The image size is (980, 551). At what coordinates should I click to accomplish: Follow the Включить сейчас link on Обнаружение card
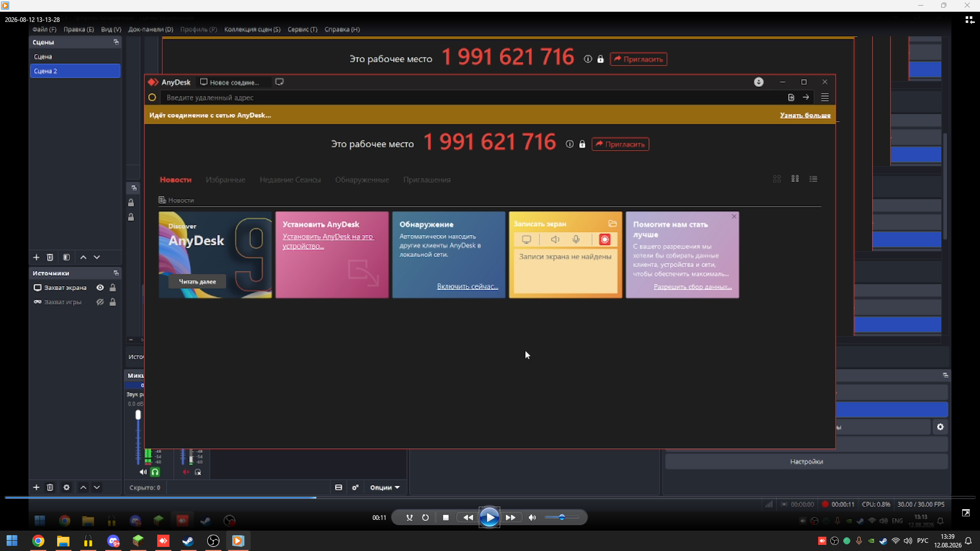[468, 287]
